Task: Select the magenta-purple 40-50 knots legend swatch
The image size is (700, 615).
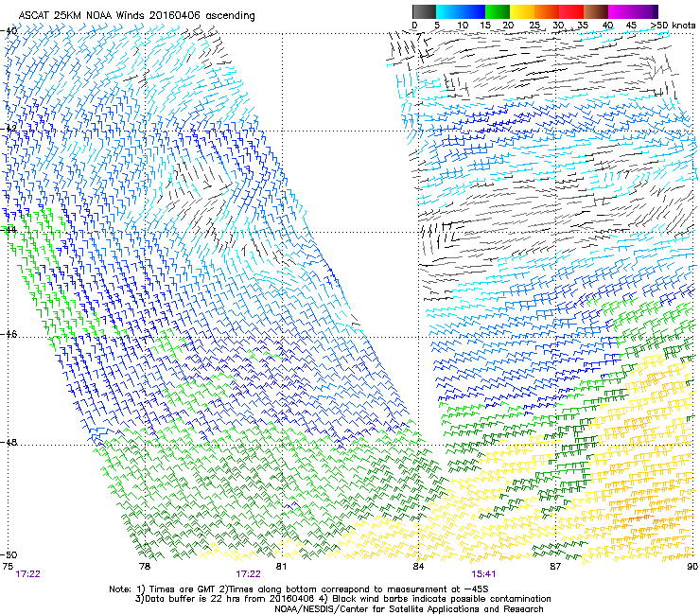Action: (x=633, y=11)
